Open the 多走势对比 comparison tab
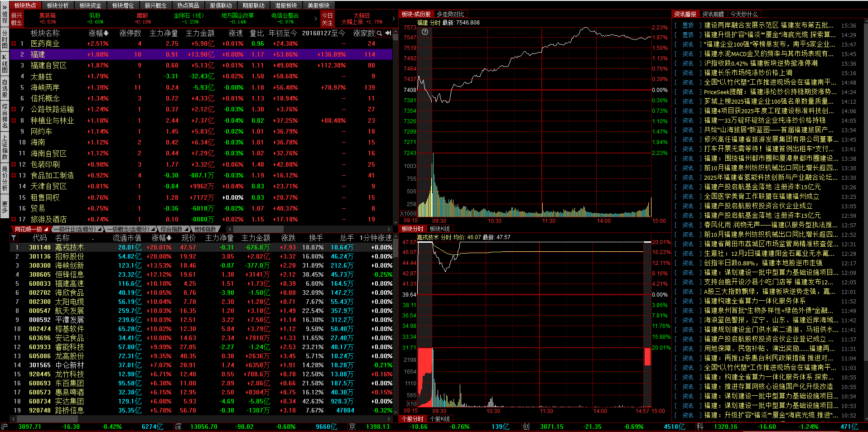Viewport: 868px width, 432px height. pos(450,14)
